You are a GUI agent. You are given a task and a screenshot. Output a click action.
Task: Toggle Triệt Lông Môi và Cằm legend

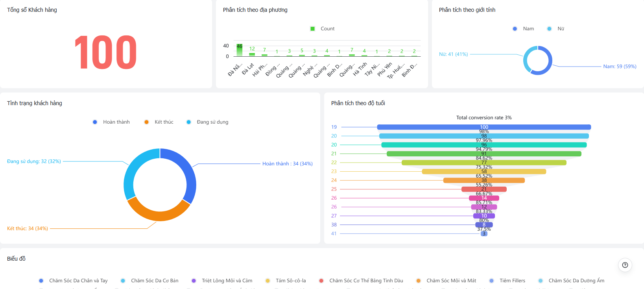tap(222, 281)
